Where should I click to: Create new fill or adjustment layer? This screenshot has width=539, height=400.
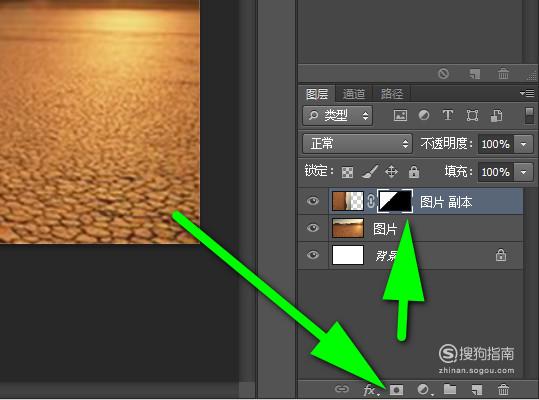click(424, 390)
